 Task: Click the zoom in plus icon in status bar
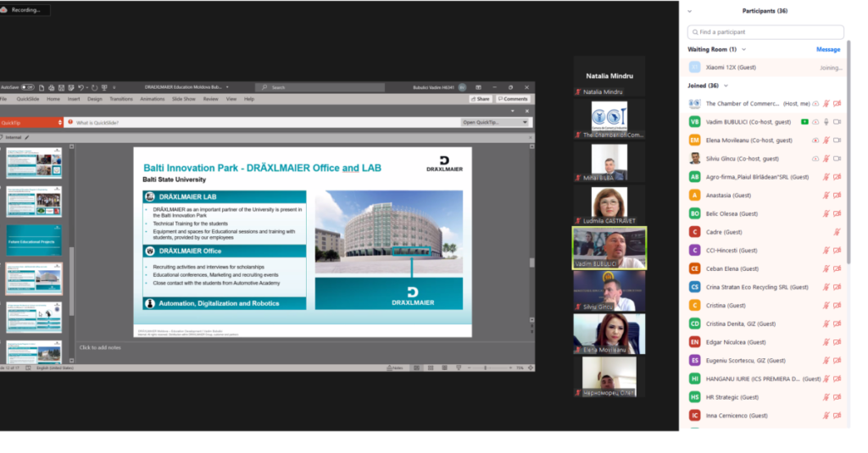click(x=510, y=367)
